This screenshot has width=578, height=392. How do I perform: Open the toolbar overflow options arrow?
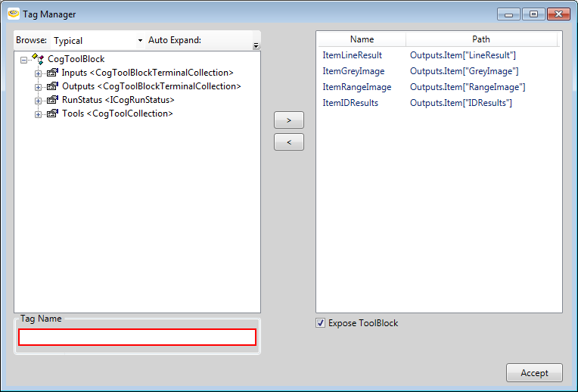256,46
